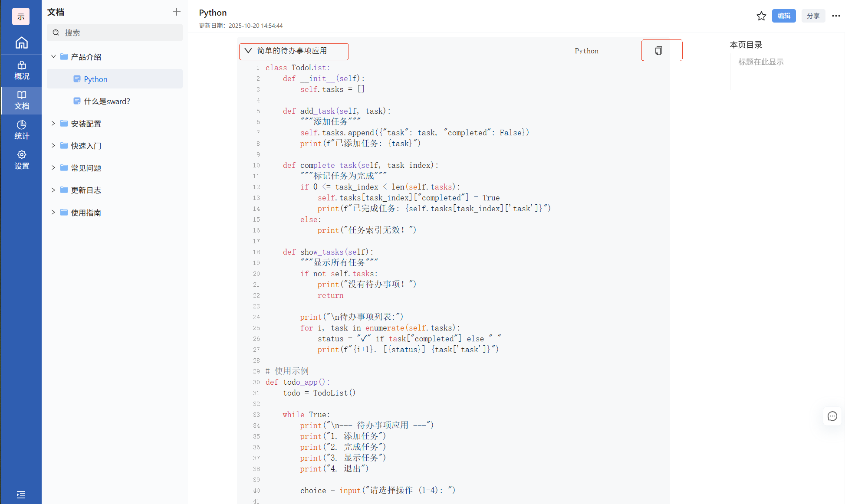Copy code with the copy icon
This screenshot has height=504, width=845.
(x=658, y=51)
